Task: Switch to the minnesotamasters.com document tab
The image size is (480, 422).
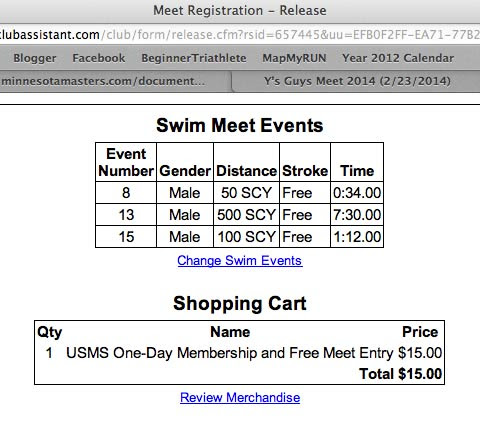Action: tap(115, 81)
